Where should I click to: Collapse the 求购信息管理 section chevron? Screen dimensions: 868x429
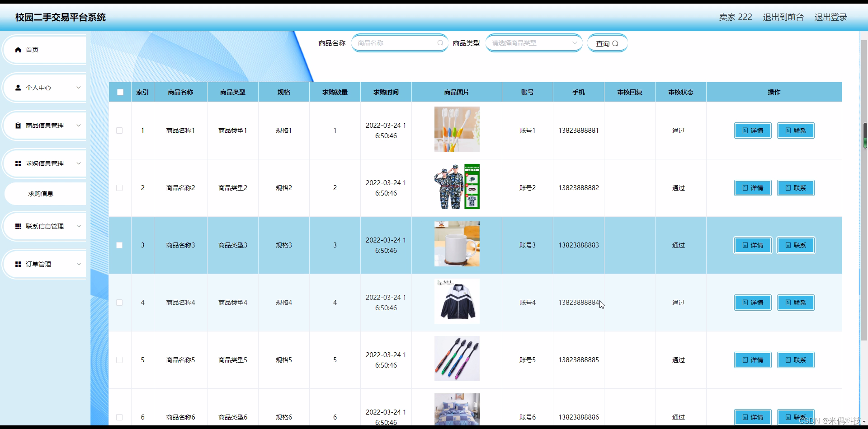(x=79, y=163)
